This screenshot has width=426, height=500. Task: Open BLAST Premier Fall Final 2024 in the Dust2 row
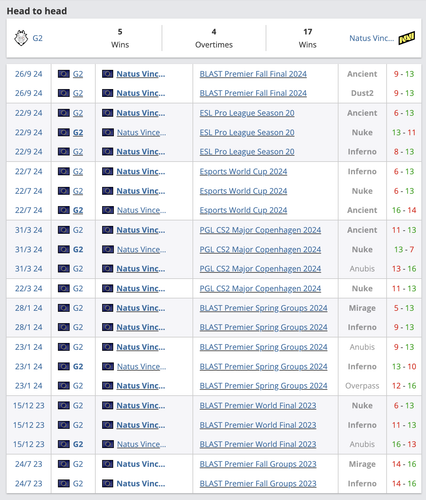pos(253,93)
